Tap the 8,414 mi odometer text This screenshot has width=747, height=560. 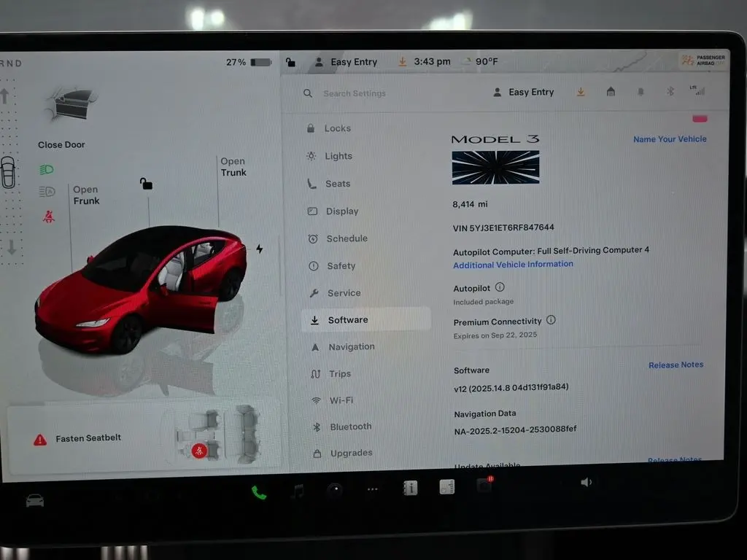[x=470, y=204]
